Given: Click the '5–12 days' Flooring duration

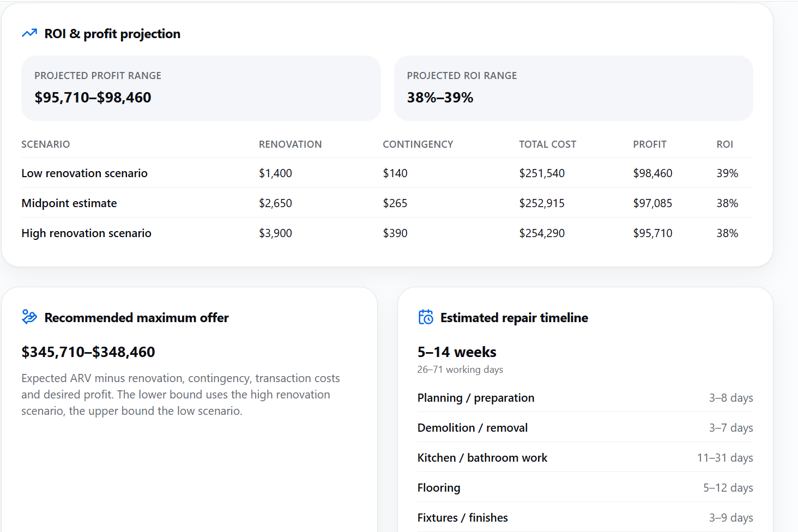Looking at the screenshot, I should pyautogui.click(x=728, y=488).
